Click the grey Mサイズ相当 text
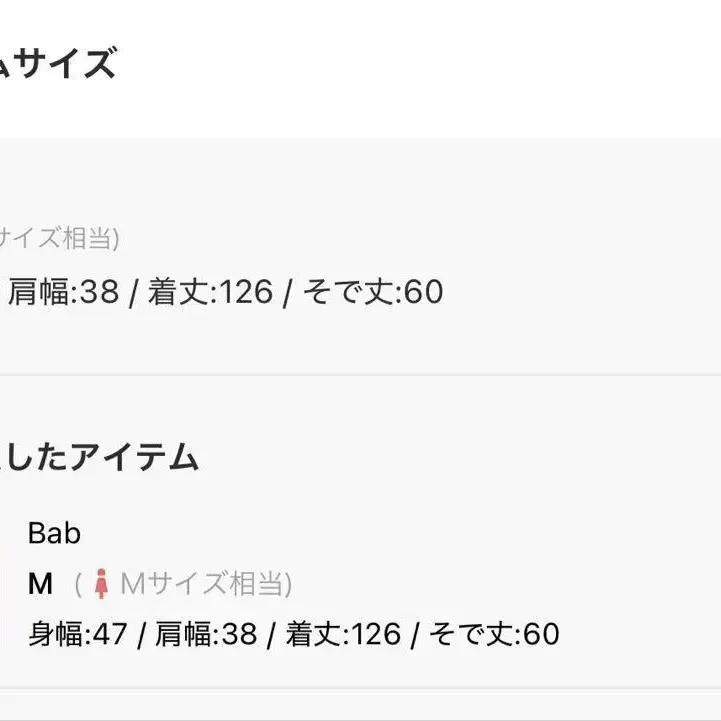Viewport: 721px width, 721px height. [x=206, y=584]
